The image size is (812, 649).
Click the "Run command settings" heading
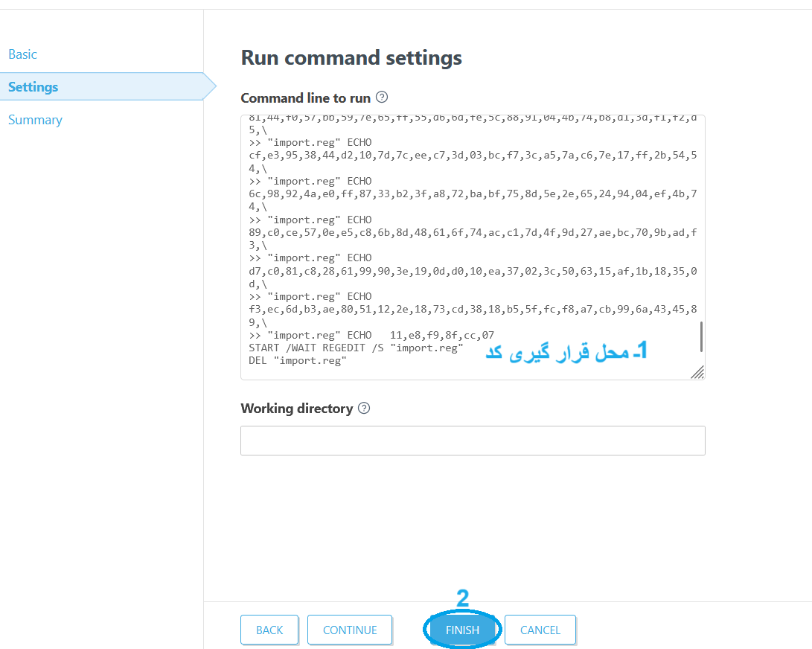(x=351, y=58)
